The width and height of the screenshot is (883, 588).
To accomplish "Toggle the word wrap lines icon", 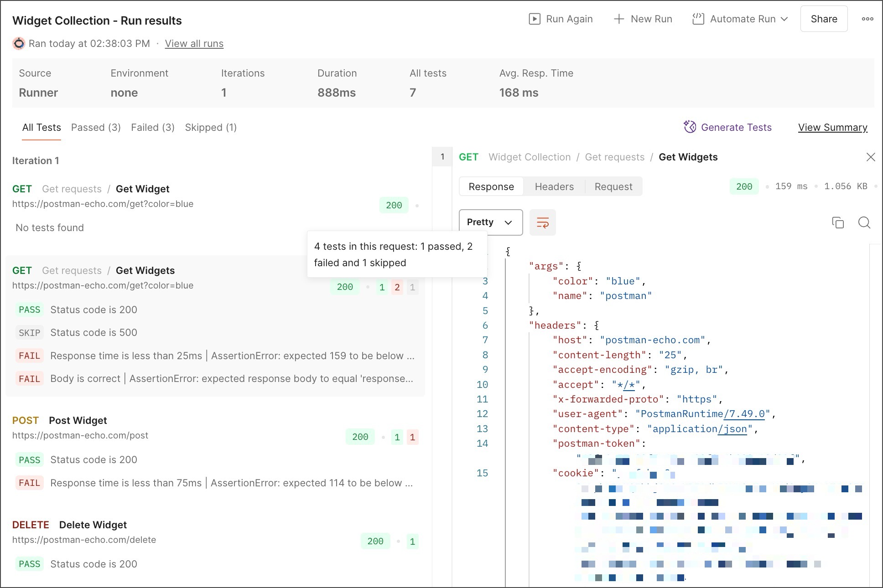I will tap(542, 222).
